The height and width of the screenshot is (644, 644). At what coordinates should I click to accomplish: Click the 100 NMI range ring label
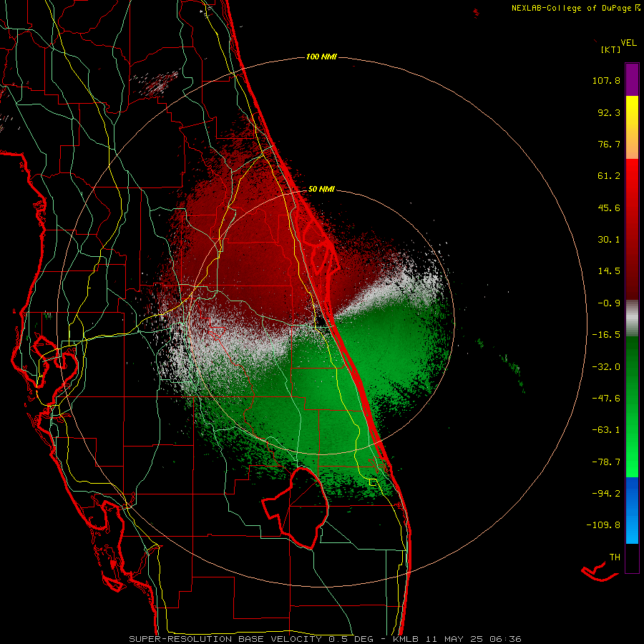pyautogui.click(x=321, y=57)
